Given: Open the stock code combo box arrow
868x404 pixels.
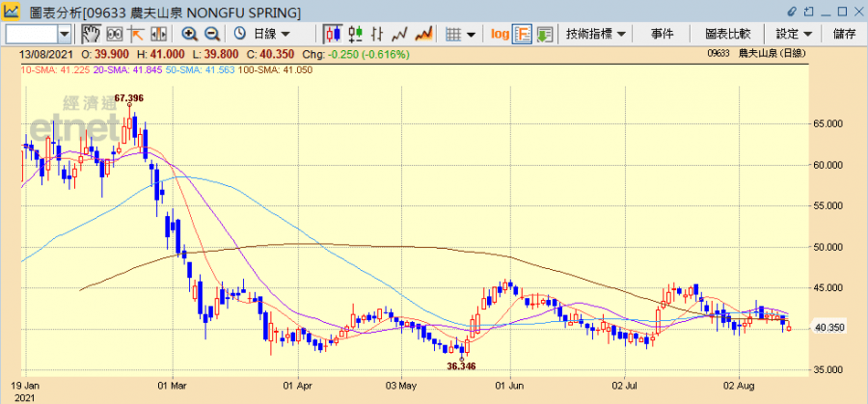Looking at the screenshot, I should pyautogui.click(x=65, y=34).
